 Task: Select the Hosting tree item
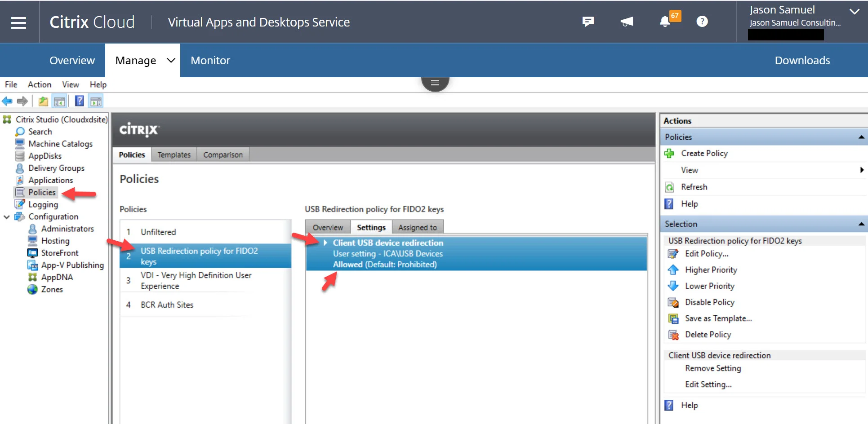pyautogui.click(x=55, y=241)
